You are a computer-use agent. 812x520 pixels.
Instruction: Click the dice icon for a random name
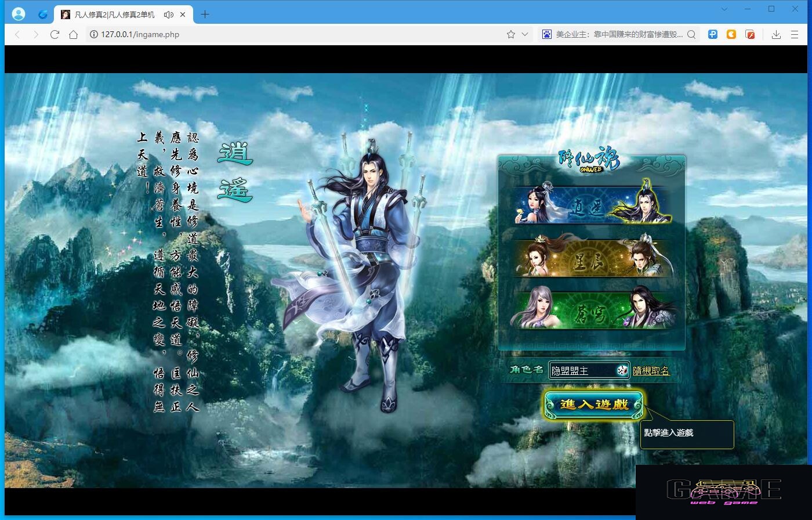pos(622,370)
